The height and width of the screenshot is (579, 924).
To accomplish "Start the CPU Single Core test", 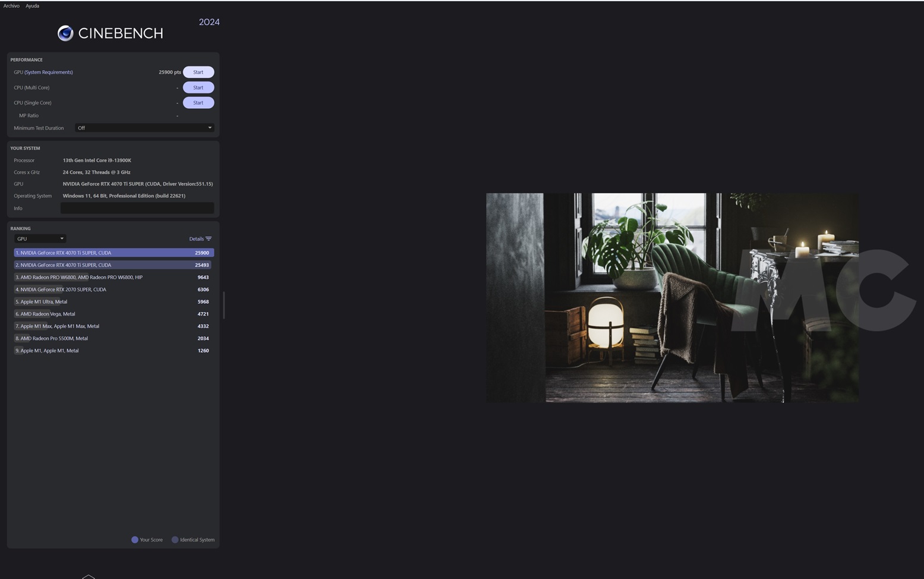I will (198, 103).
